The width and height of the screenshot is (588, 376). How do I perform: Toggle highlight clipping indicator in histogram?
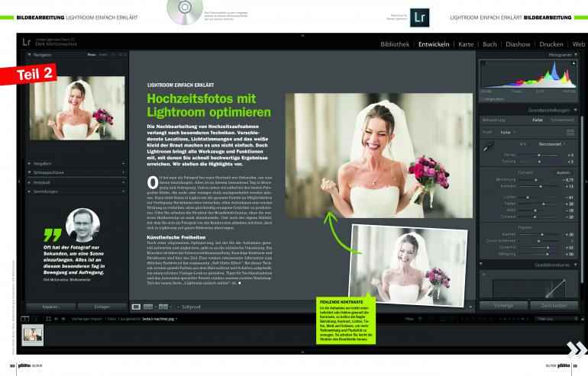click(x=573, y=63)
